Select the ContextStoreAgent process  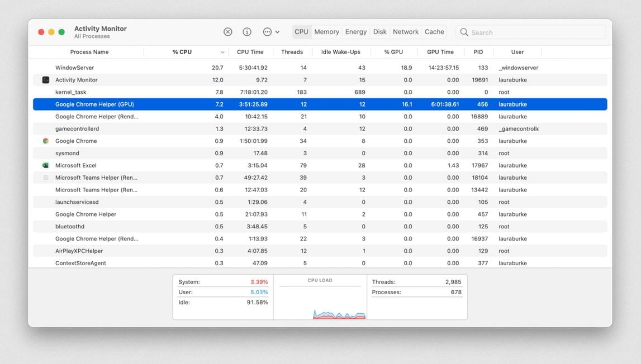pos(320,263)
